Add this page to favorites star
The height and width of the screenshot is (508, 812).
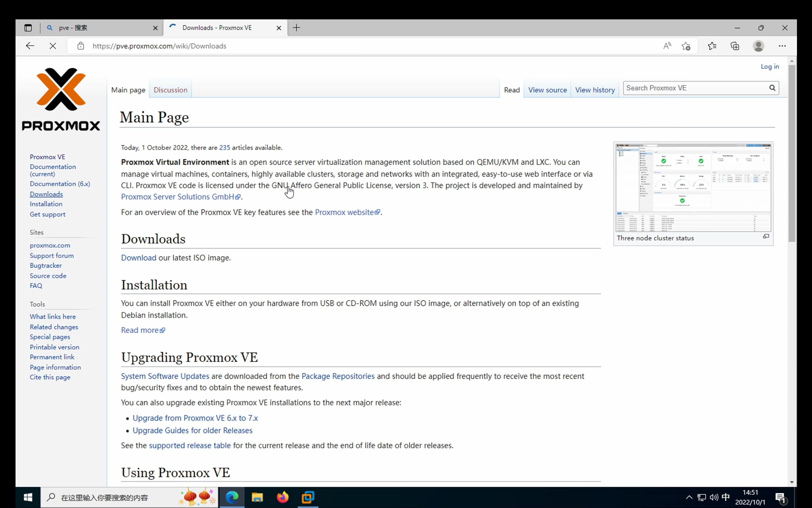[686, 46]
